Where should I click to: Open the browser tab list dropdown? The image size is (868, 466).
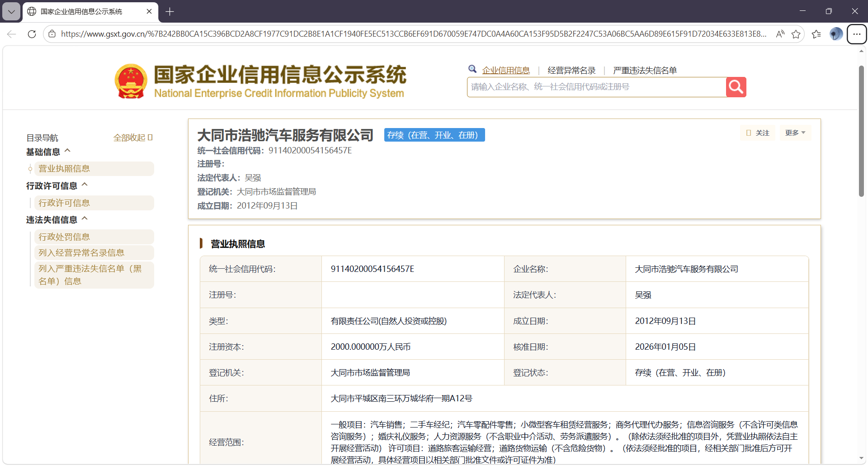click(x=11, y=11)
